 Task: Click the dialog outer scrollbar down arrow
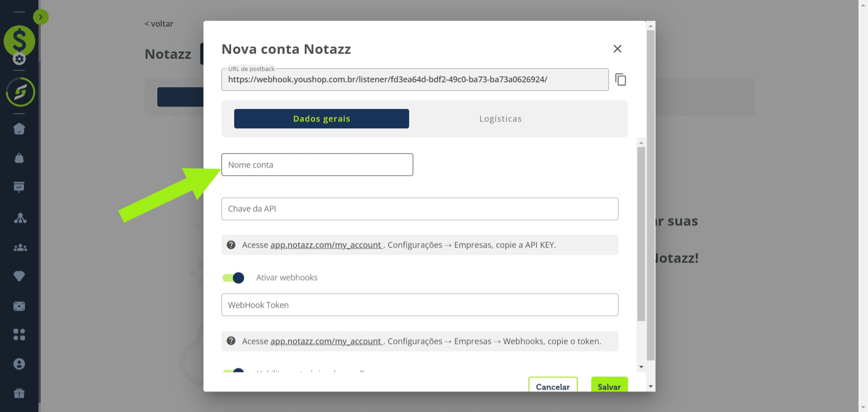[x=651, y=386]
